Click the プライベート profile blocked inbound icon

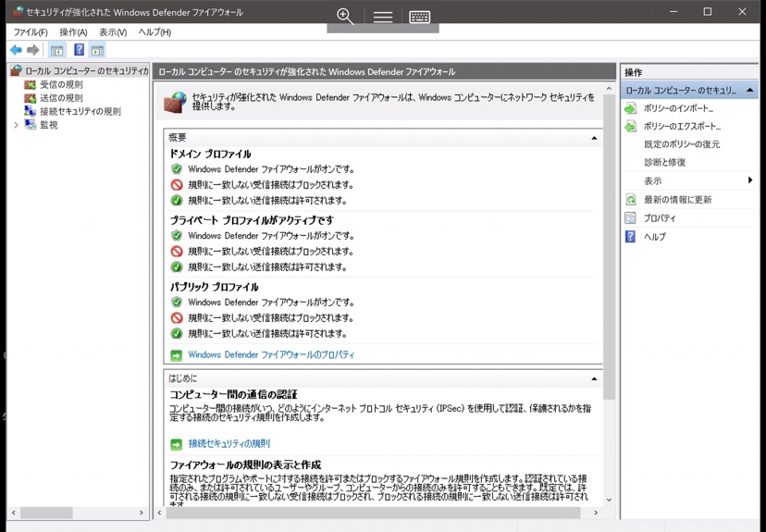point(177,251)
